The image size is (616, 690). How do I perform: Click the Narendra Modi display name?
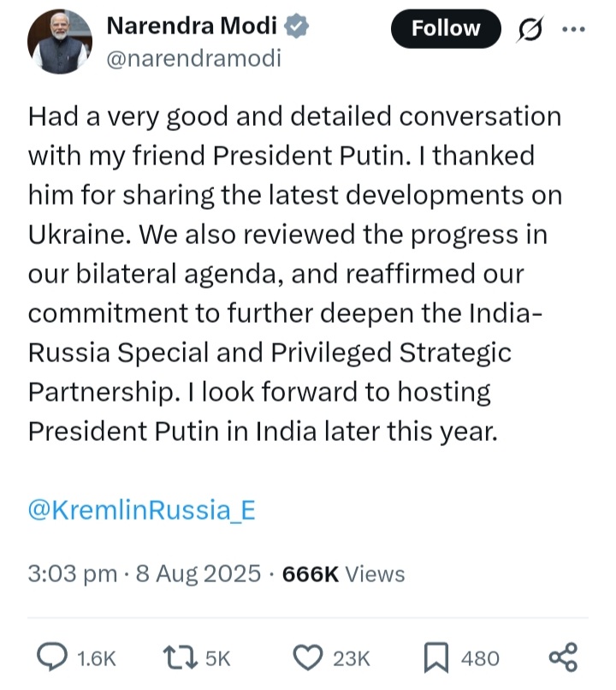click(192, 26)
